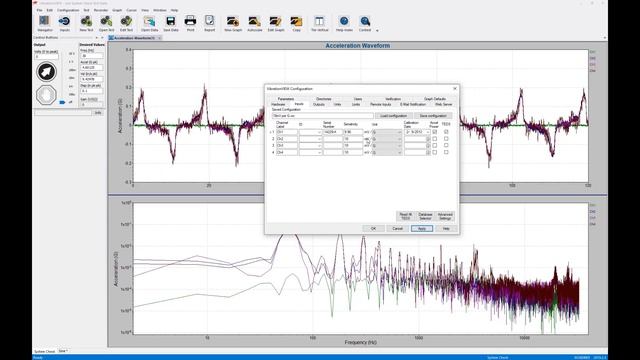This screenshot has width=640, height=360.
Task: Open the Help Index toolbar icon
Action: 344,24
